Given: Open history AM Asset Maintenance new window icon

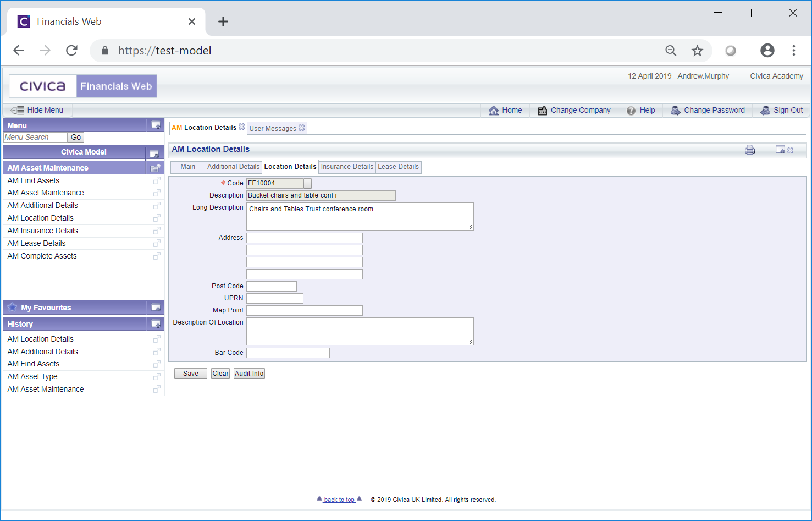Looking at the screenshot, I should click(x=157, y=390).
